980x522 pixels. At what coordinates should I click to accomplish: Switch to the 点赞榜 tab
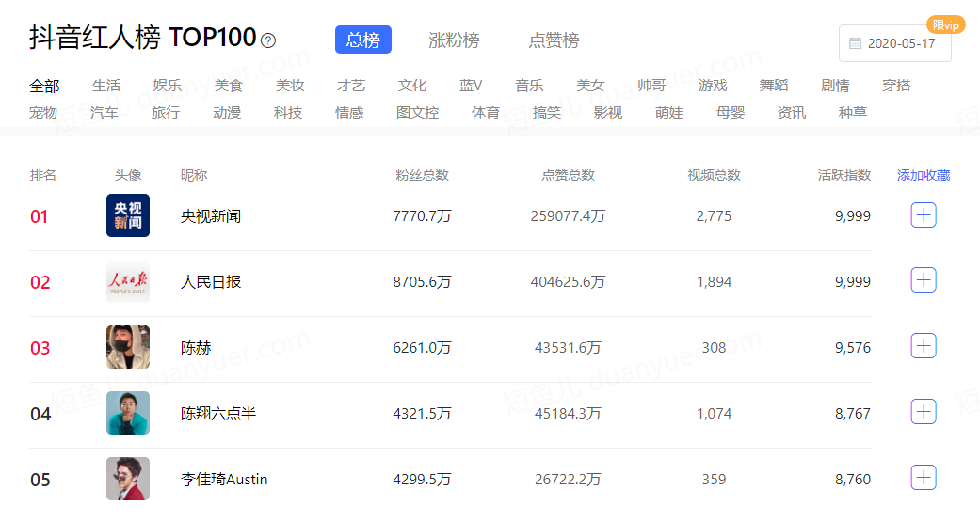554,40
